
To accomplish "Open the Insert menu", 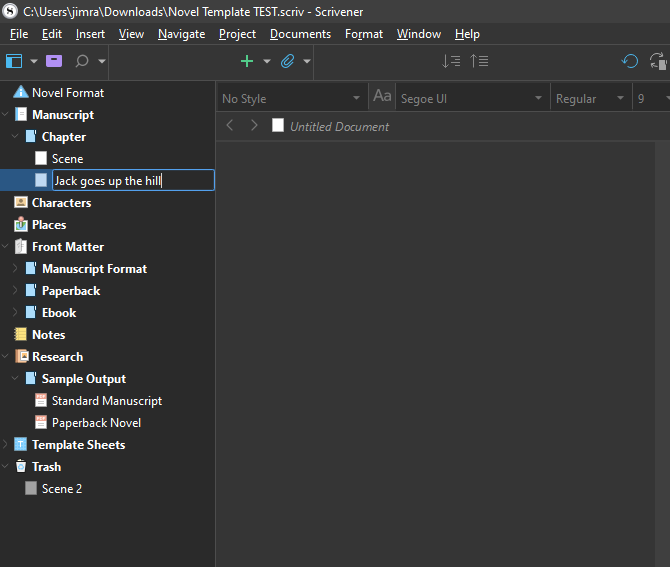I will point(90,34).
